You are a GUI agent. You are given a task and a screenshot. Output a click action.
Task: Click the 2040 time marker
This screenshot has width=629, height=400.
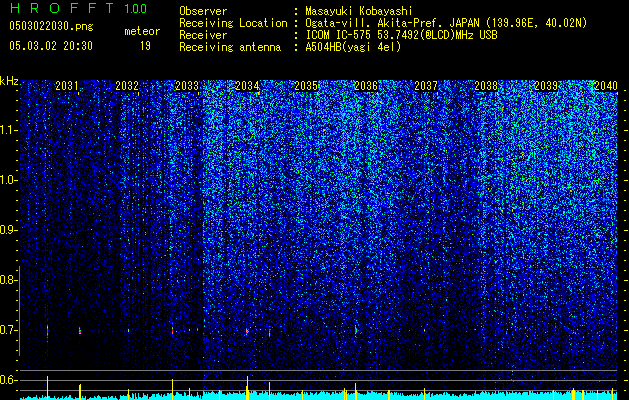(x=606, y=85)
